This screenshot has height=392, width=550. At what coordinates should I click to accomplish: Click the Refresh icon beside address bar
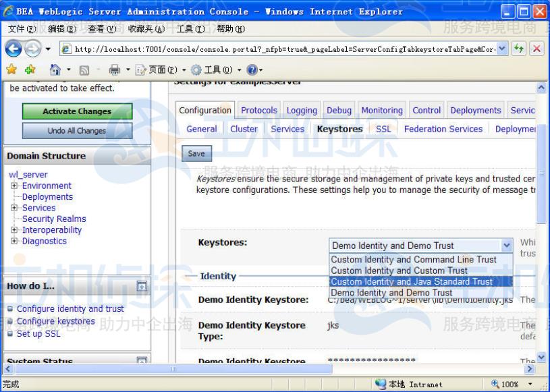click(518, 49)
